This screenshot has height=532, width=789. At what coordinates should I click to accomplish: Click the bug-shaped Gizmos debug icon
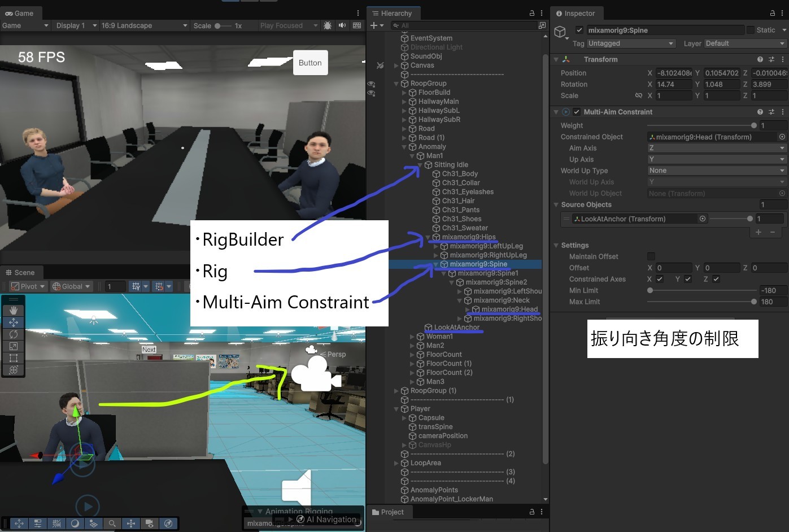click(x=328, y=25)
